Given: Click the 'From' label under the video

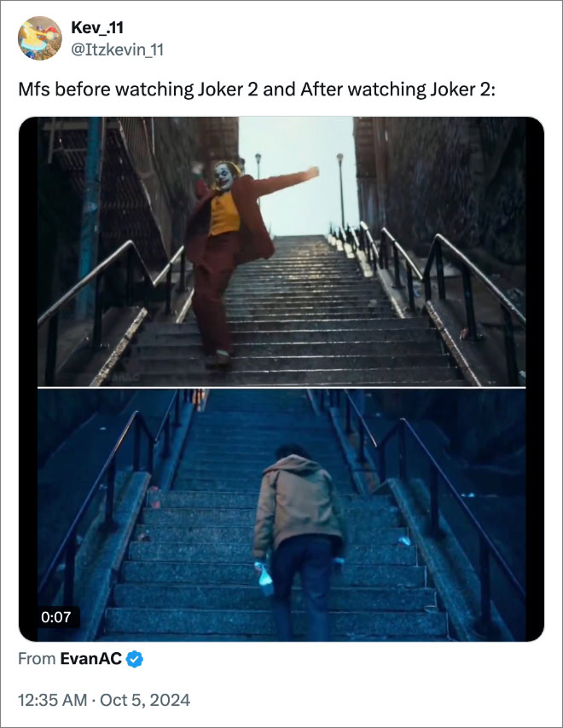Looking at the screenshot, I should click(x=37, y=659).
